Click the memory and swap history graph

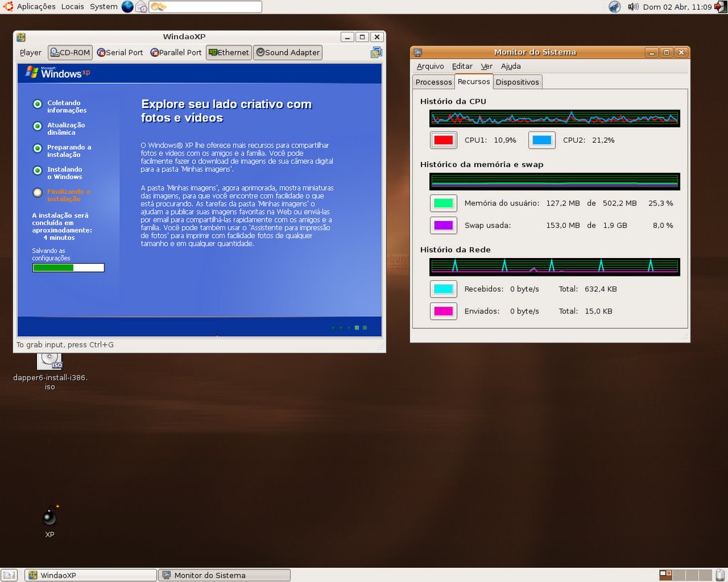pyautogui.click(x=555, y=181)
